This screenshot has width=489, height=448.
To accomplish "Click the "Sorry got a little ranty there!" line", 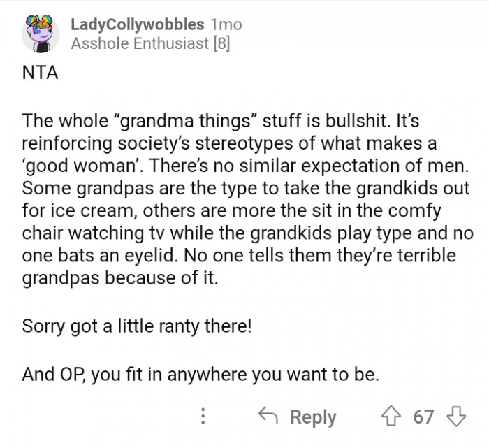I will [136, 326].
